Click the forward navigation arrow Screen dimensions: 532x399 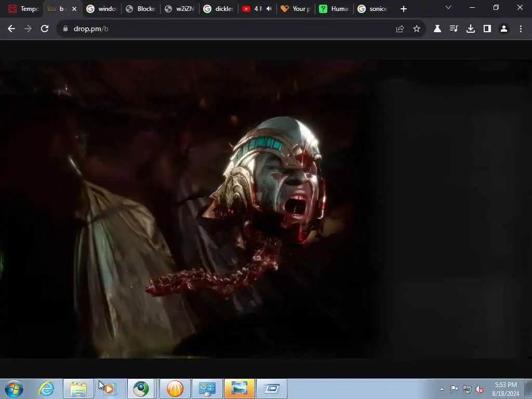click(28, 29)
